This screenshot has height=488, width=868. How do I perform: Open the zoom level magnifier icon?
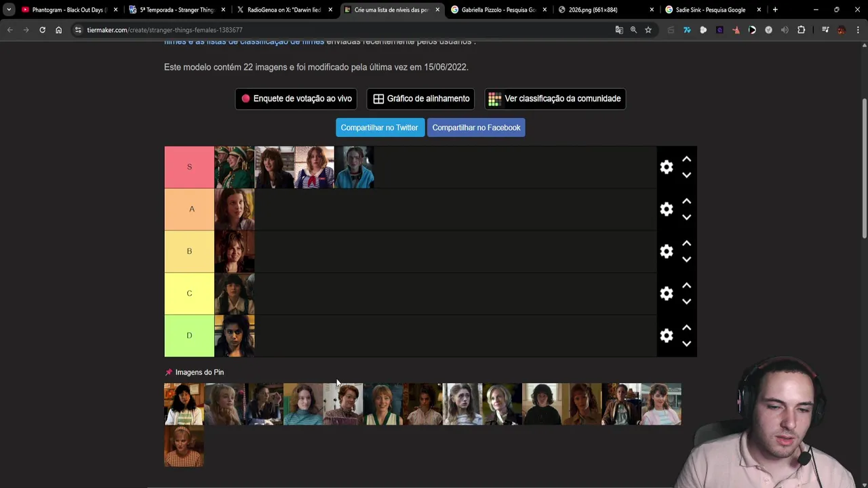(x=633, y=30)
